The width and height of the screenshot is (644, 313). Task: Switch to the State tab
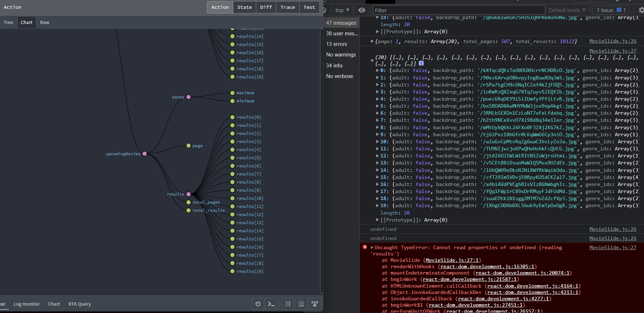tap(245, 7)
